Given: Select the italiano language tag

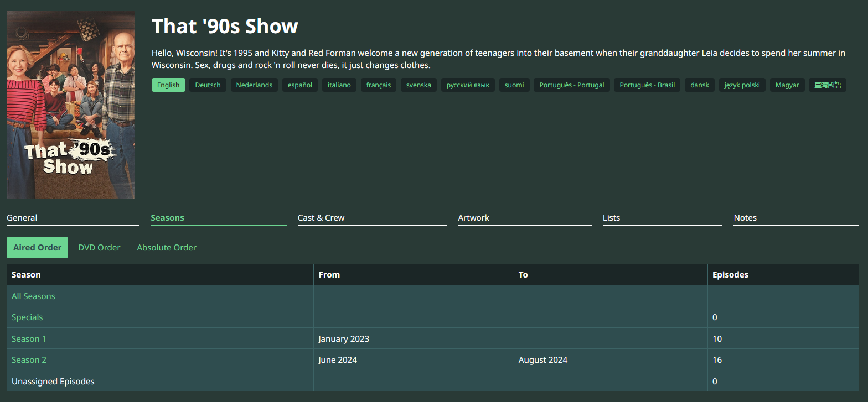Looking at the screenshot, I should point(339,85).
